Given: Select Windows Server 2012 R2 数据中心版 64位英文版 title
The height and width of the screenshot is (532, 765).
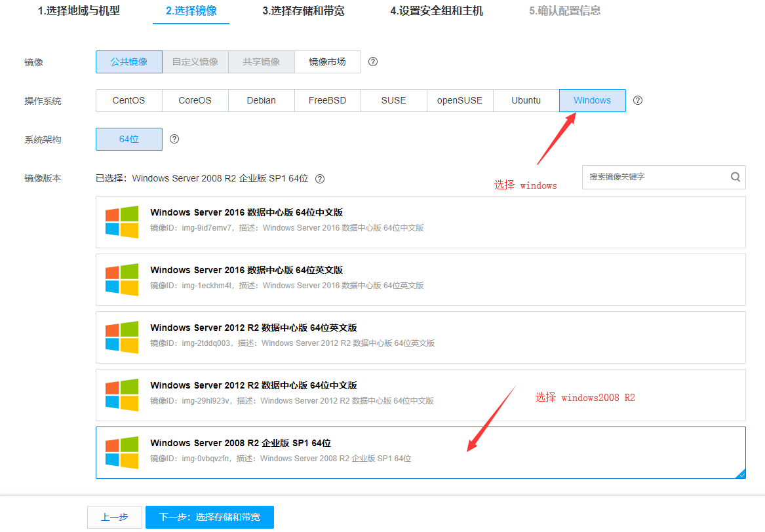Looking at the screenshot, I should pyautogui.click(x=254, y=328).
